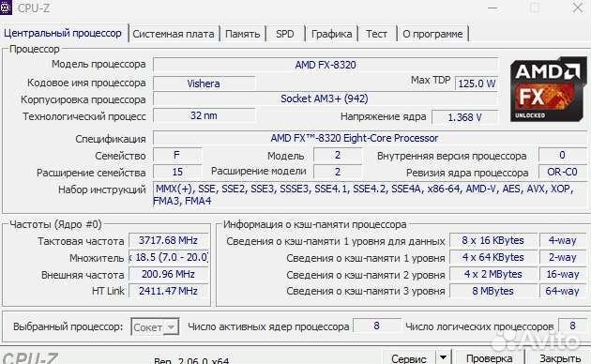Viewport: 591px width, 364px height.
Task: Click the core voltage 1.368 V value
Action: [464, 117]
